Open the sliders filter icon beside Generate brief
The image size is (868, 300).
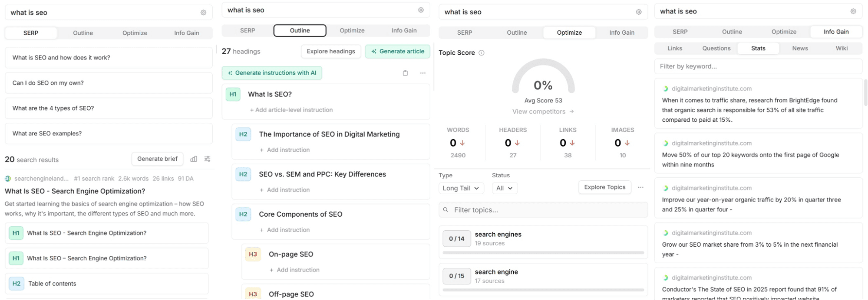pos(208,159)
